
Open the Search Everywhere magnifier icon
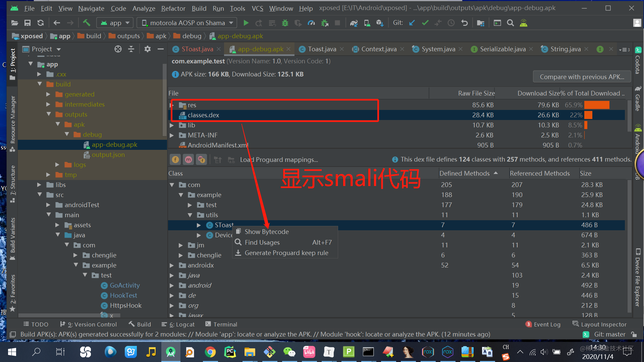click(510, 23)
